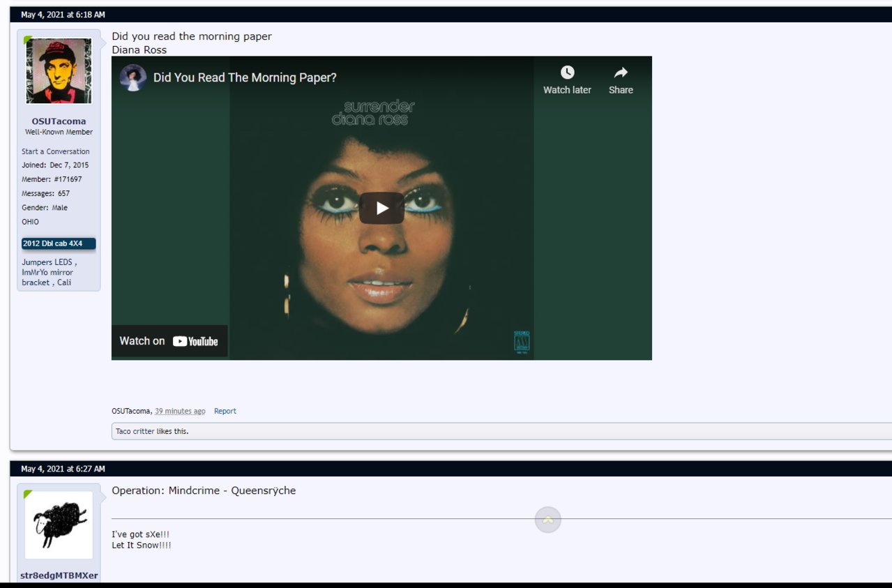
Task: Click the OHIO location text
Action: pyautogui.click(x=31, y=222)
